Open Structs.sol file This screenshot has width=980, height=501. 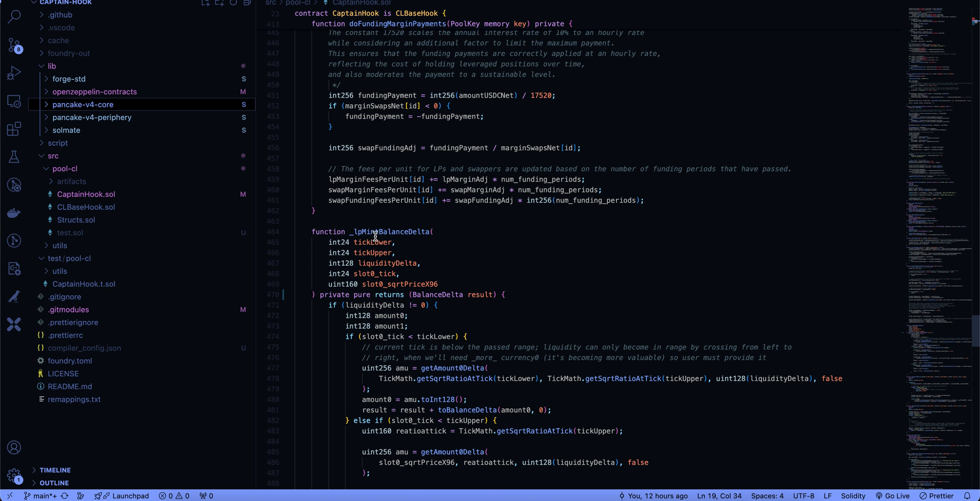tap(142, 220)
